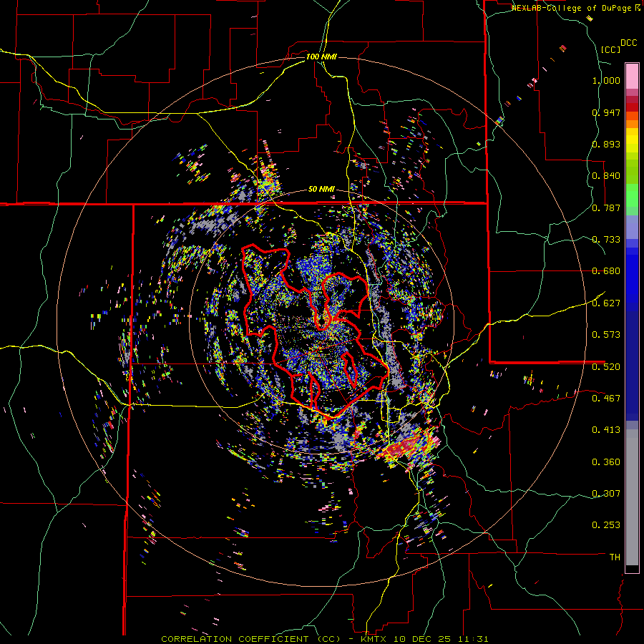Click the 100 NMI range ring label
Image resolution: width=644 pixels, height=644 pixels.
[x=321, y=57]
